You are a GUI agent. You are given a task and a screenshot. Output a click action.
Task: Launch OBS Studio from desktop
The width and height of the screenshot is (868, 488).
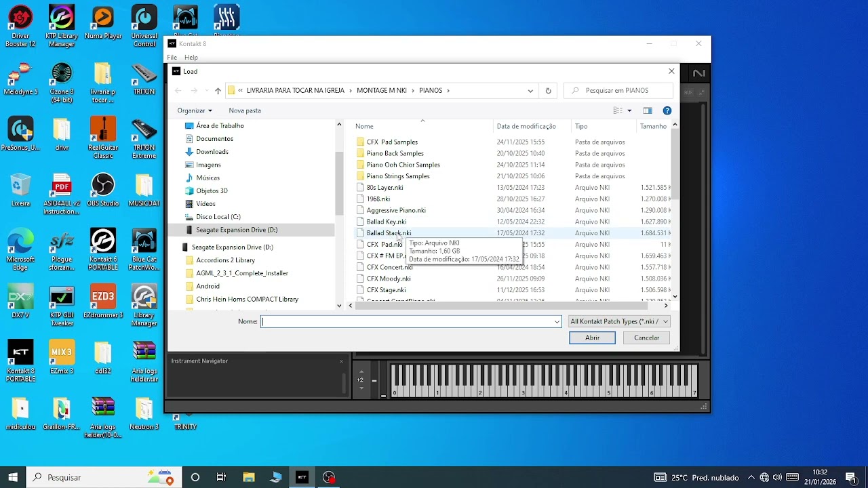(103, 190)
